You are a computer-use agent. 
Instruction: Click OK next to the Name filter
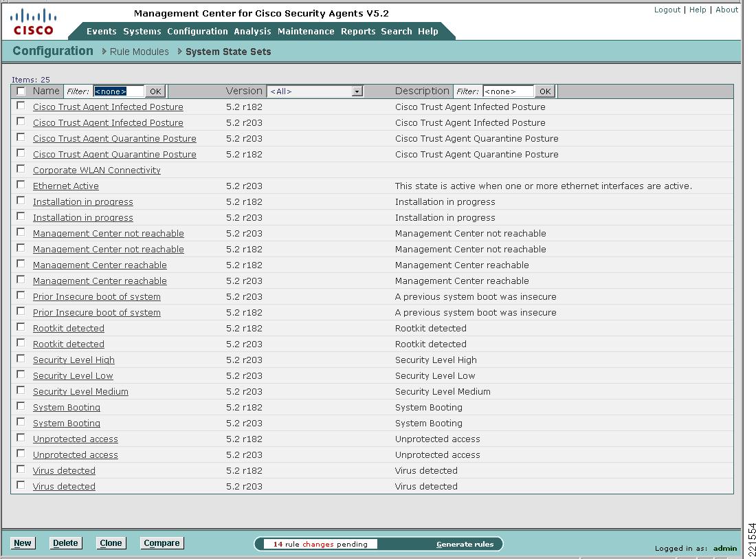tap(155, 91)
